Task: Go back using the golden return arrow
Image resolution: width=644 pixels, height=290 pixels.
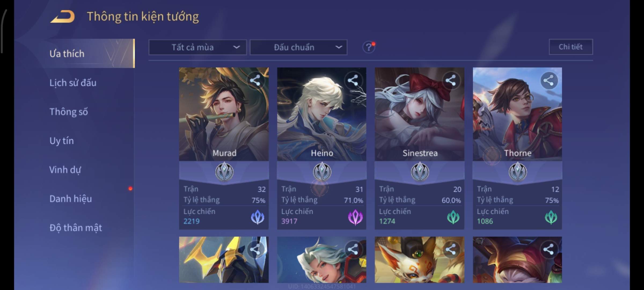Action: tap(63, 17)
